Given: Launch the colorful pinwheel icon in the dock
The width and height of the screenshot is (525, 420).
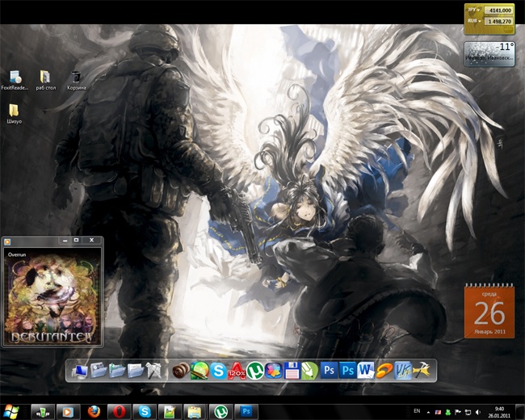Looking at the screenshot, I should (274, 371).
